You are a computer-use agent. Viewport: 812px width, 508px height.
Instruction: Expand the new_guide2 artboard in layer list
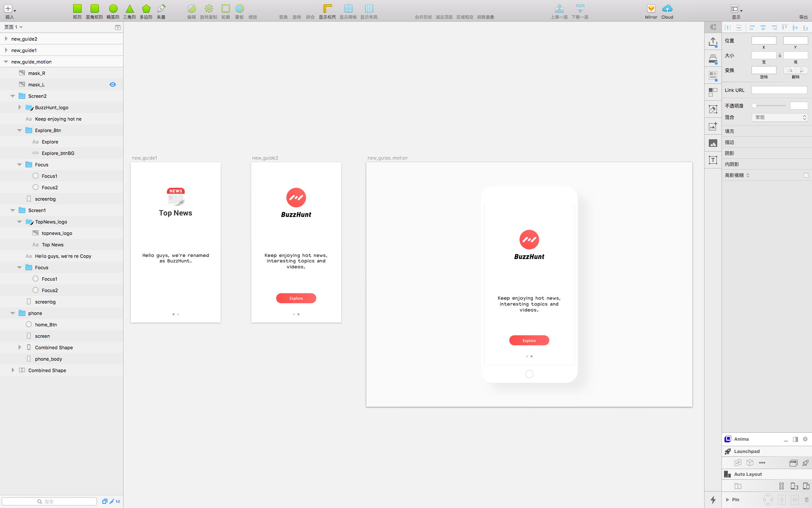(6, 39)
